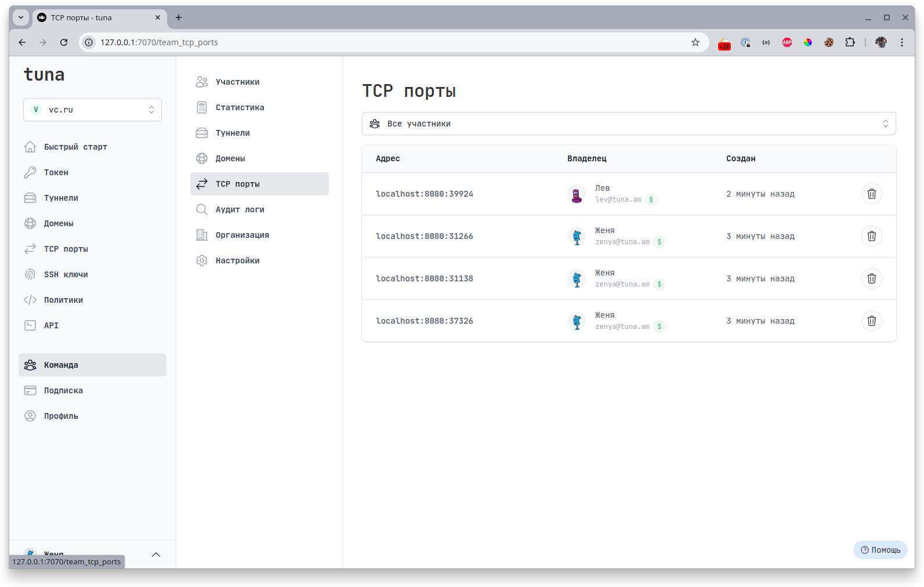Delete the localhost:8080:31266 port
Screen dimensions: 924x587
tap(871, 236)
